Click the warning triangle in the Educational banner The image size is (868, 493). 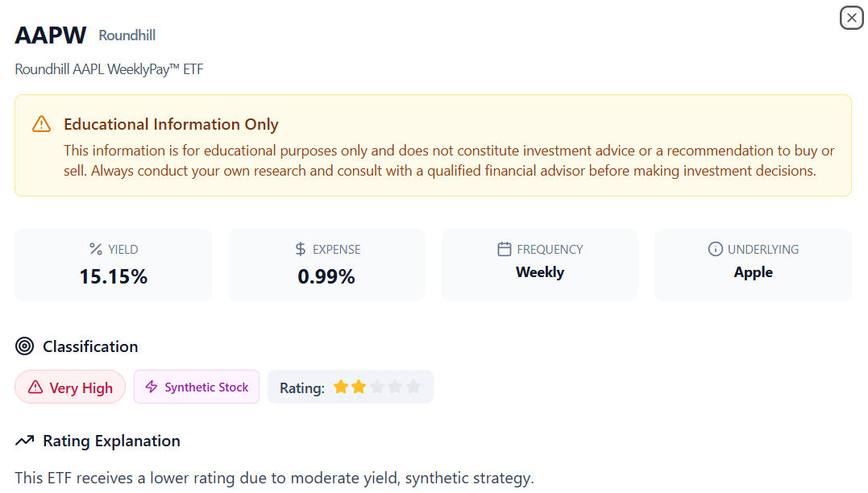click(40, 124)
